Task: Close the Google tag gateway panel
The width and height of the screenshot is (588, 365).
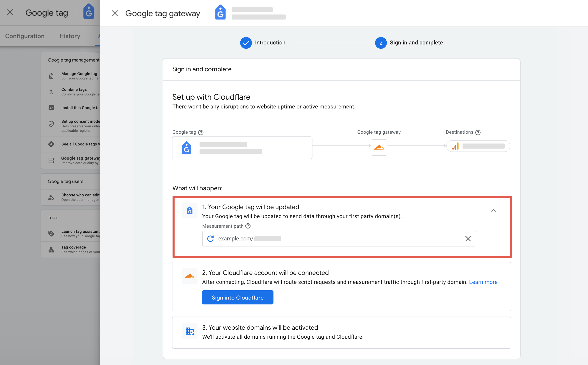Action: (x=115, y=13)
